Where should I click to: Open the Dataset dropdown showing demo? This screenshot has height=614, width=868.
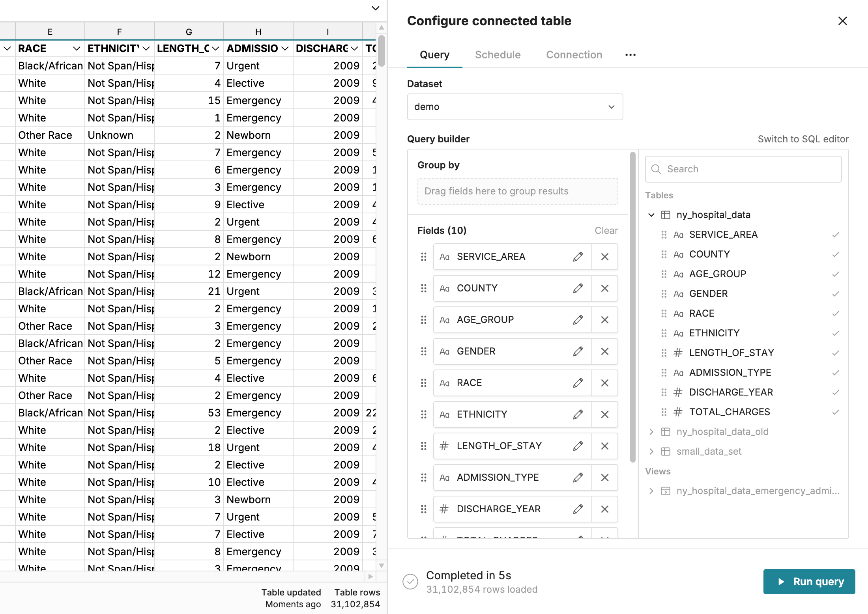[x=515, y=107]
